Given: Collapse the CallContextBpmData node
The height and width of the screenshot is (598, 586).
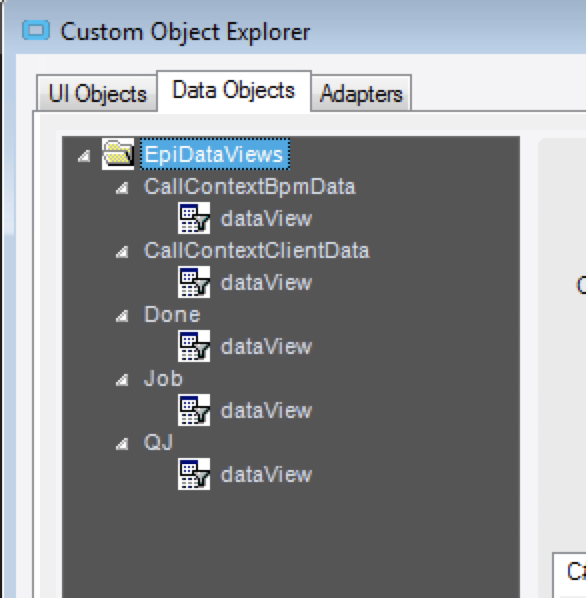Looking at the screenshot, I should [x=122, y=188].
